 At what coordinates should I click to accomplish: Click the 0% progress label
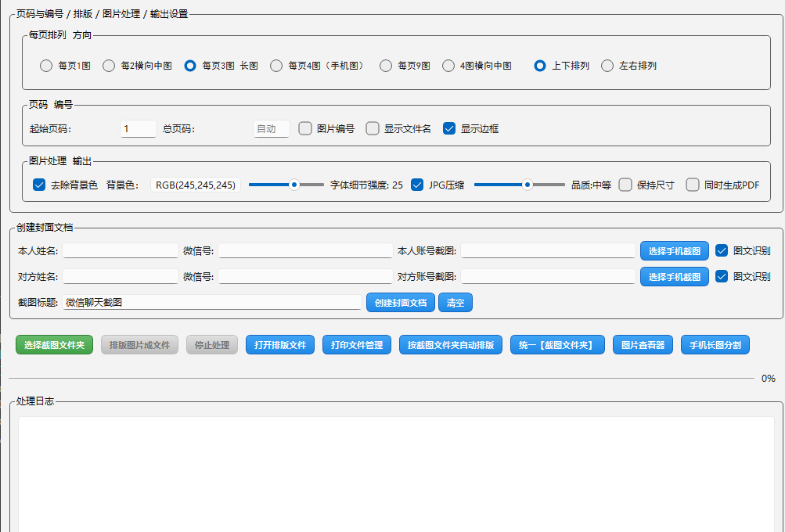point(768,379)
